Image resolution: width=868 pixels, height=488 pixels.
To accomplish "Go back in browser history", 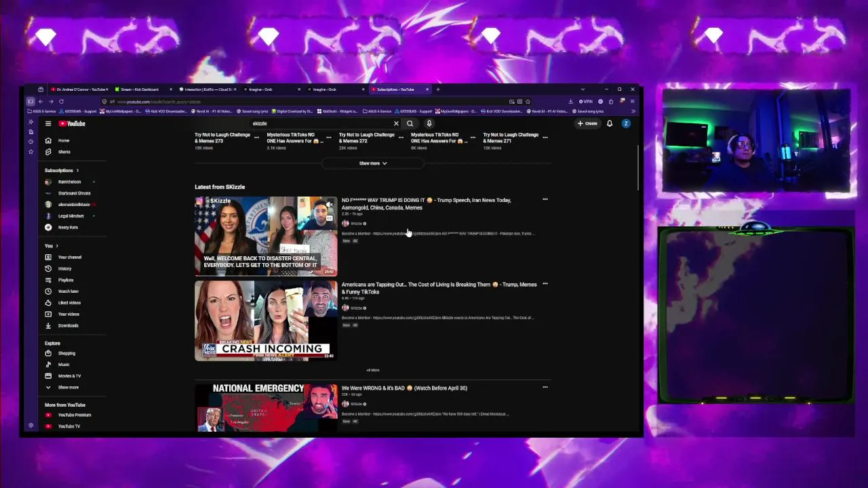I will click(41, 102).
